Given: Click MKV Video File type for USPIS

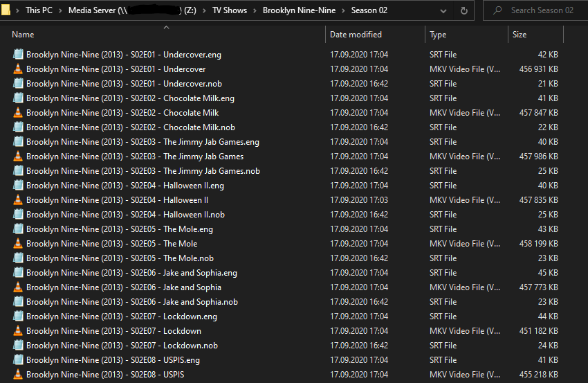Looking at the screenshot, I should pyautogui.click(x=465, y=375).
